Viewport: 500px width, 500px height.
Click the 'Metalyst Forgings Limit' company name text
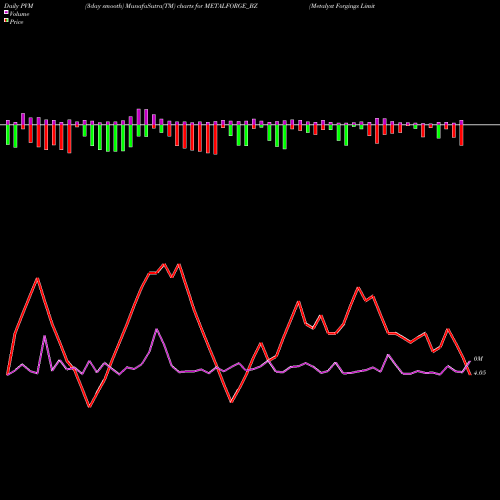(x=342, y=6)
